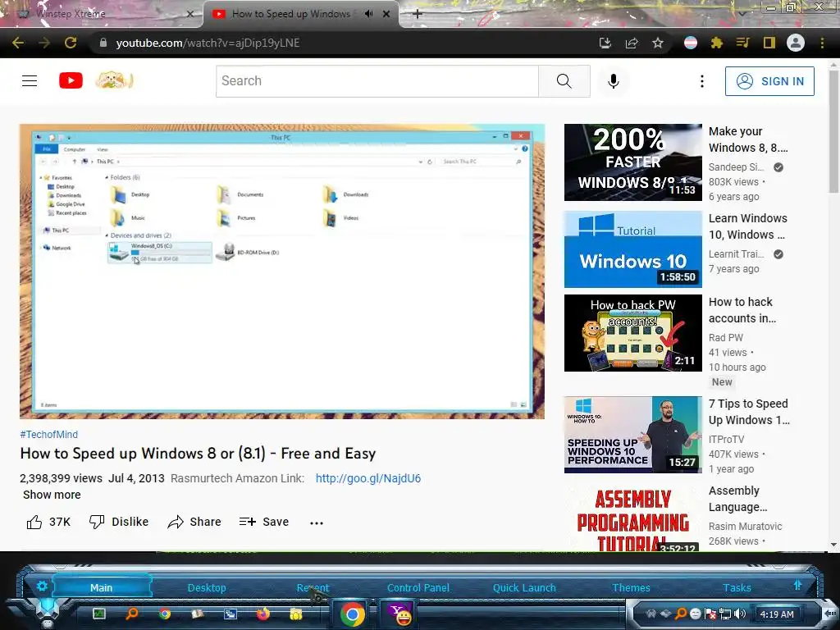
Task: Select the Control Panel tab in shelf
Action: [x=418, y=587]
